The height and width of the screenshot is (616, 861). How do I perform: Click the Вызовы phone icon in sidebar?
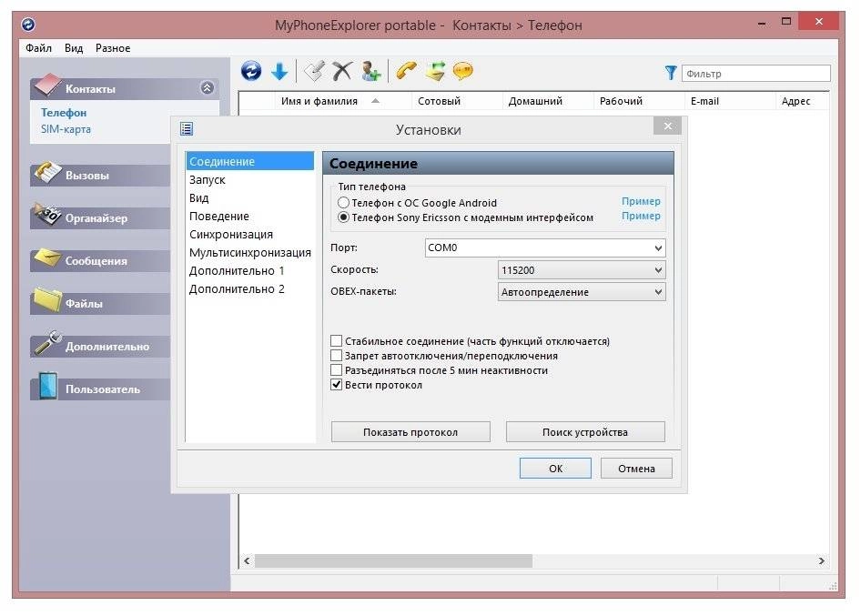coord(47,172)
